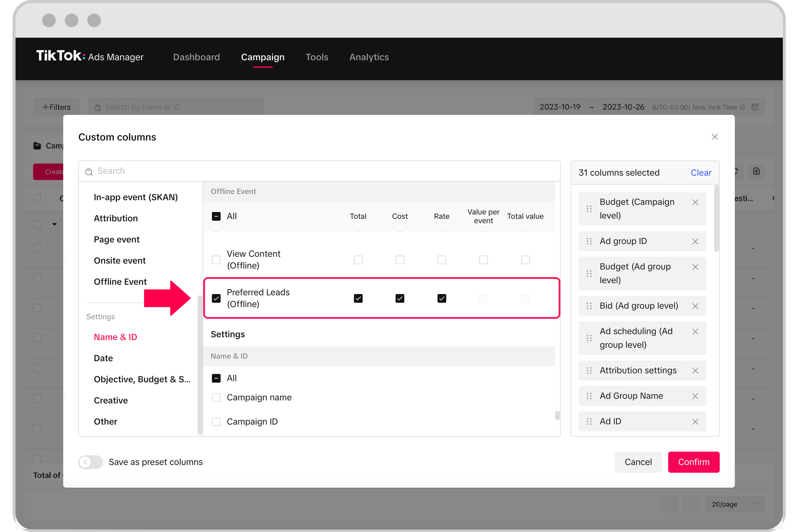Jump to Offline Event category

(120, 282)
